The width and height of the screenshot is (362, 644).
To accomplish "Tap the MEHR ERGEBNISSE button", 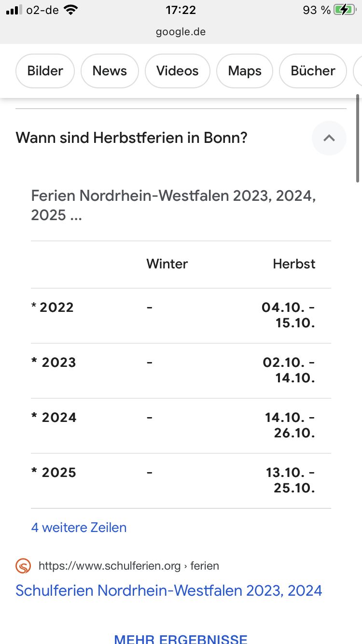I will tap(181, 638).
